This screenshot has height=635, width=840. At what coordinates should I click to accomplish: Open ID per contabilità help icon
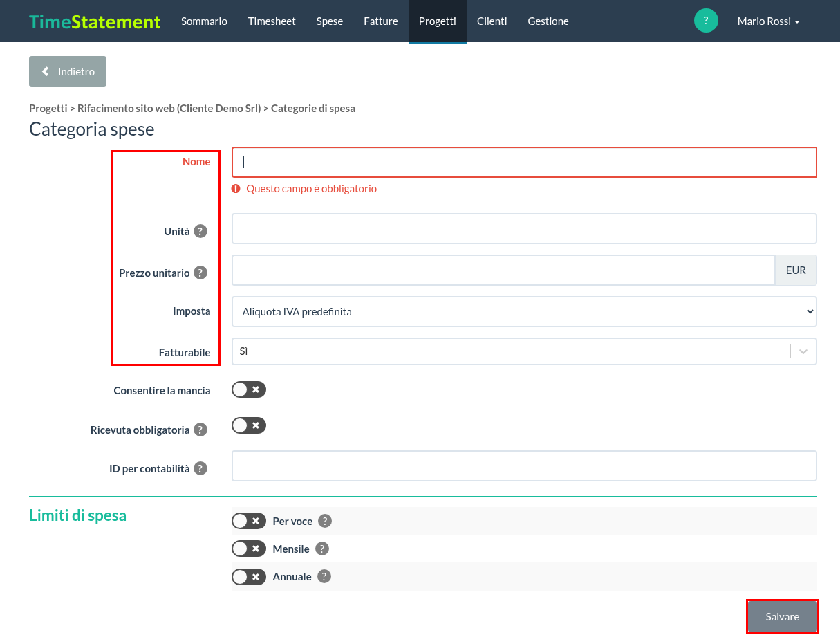pos(200,468)
